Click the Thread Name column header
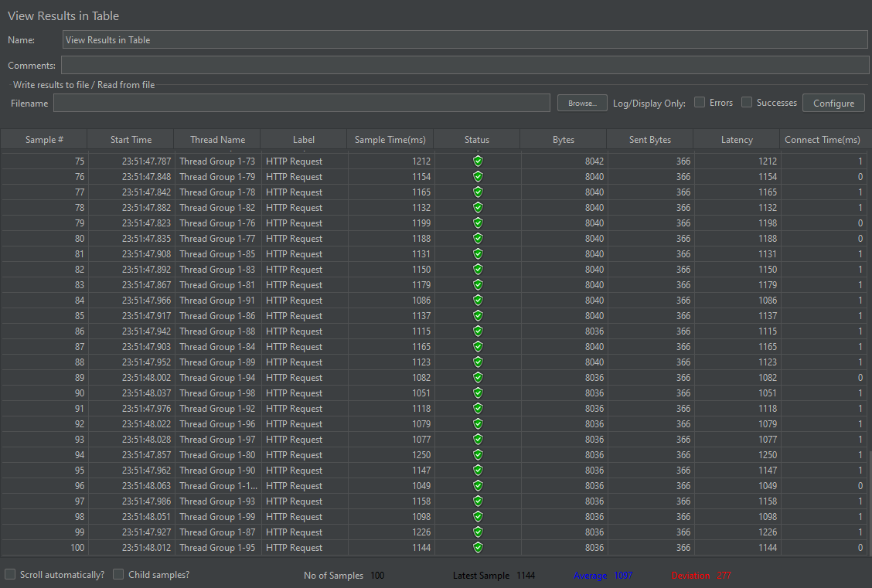Screen dimensions: 872x588 217,140
